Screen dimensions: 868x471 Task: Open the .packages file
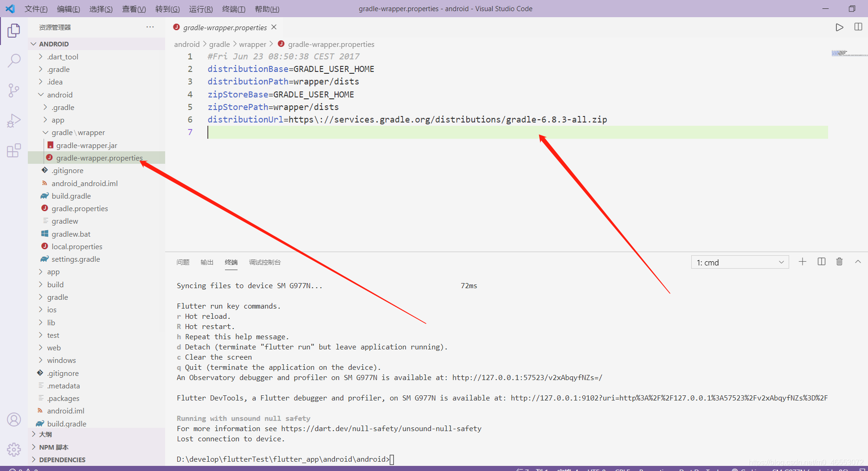96,398
